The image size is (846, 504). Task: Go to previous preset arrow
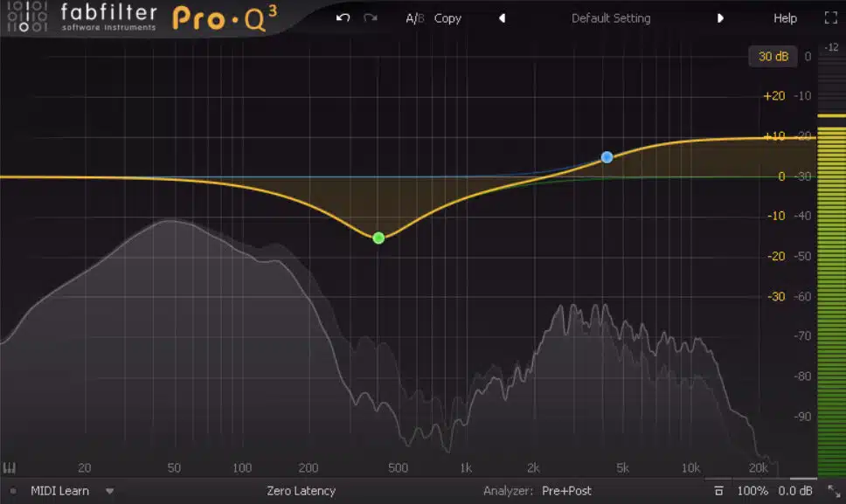(x=502, y=18)
